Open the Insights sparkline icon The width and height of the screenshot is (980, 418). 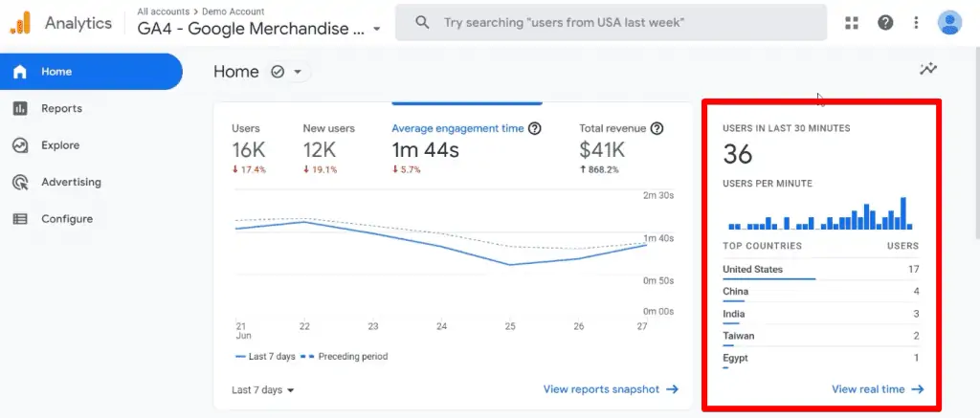pos(927,69)
